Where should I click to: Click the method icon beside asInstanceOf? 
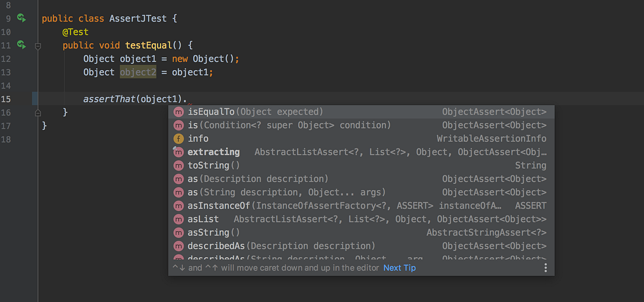pos(178,206)
